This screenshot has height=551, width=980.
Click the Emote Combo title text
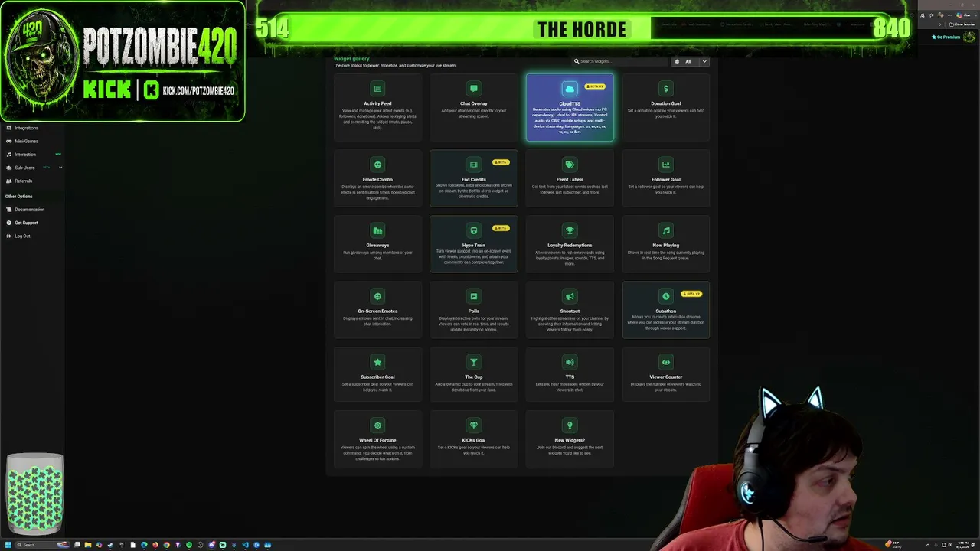point(377,179)
